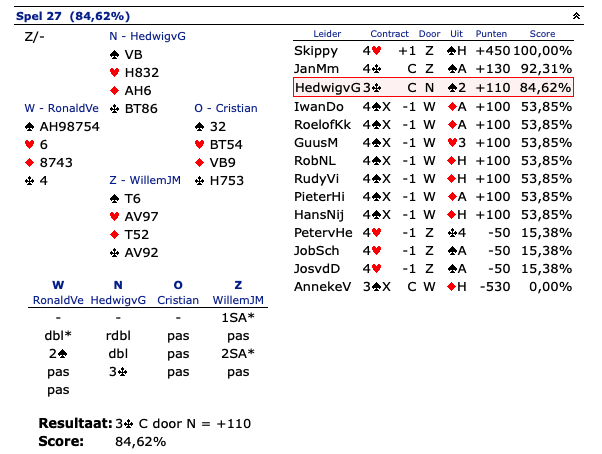This screenshot has height=454, width=602.
Task: Select the JanMm result row name
Action: point(316,69)
